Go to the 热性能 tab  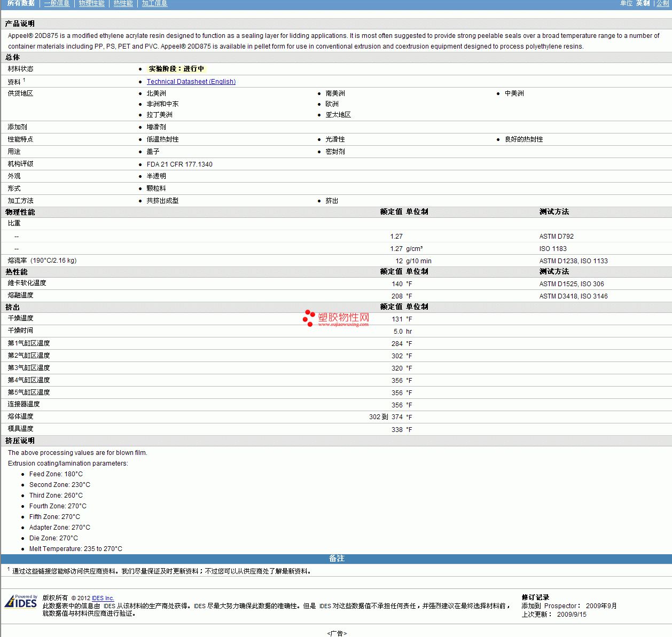[x=123, y=3]
